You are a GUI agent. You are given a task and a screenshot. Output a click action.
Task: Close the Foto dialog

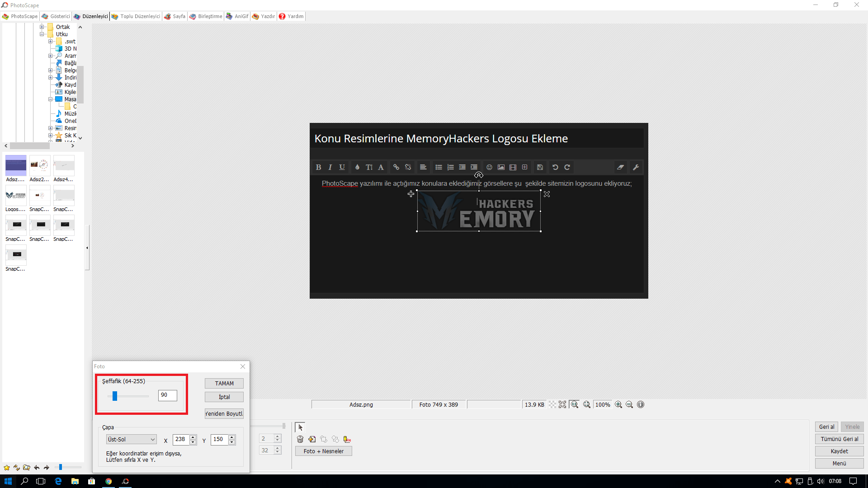coord(243,366)
